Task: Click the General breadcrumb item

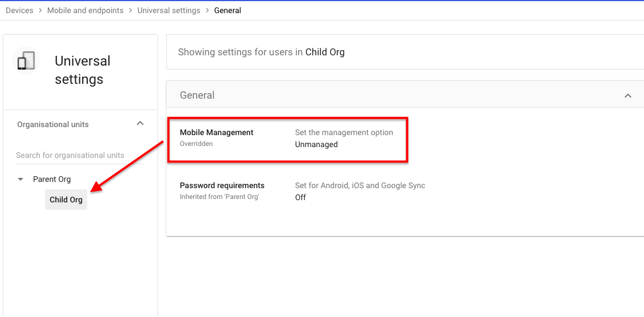Action: (227, 10)
